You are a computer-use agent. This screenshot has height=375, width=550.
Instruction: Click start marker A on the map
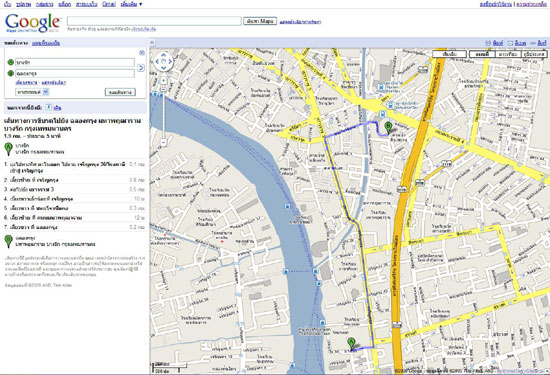click(x=351, y=344)
